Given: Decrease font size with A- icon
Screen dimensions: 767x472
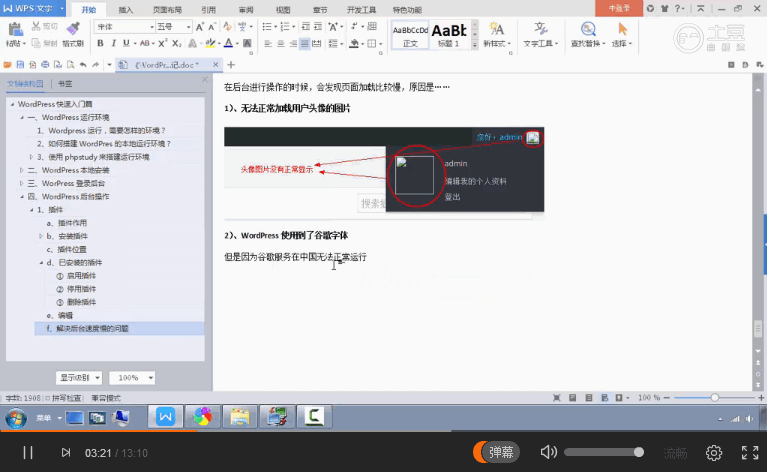Looking at the screenshot, I should (212, 27).
